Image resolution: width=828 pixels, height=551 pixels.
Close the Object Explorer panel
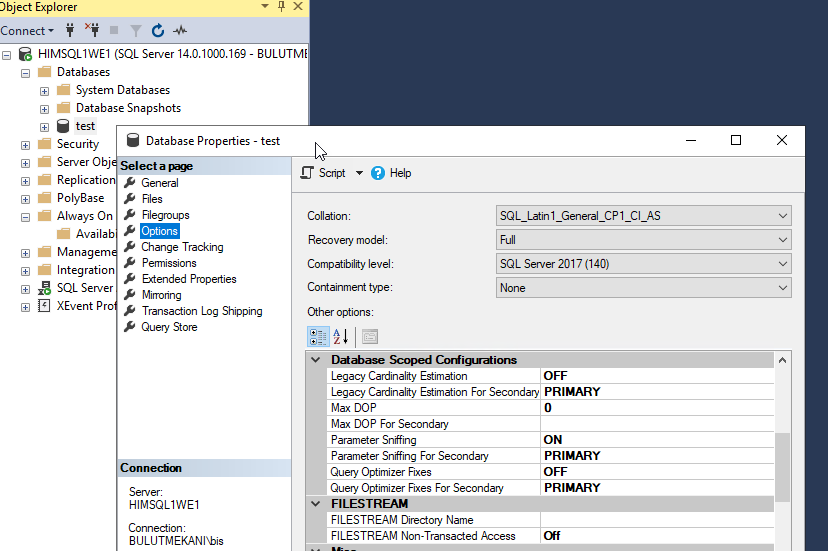click(298, 6)
